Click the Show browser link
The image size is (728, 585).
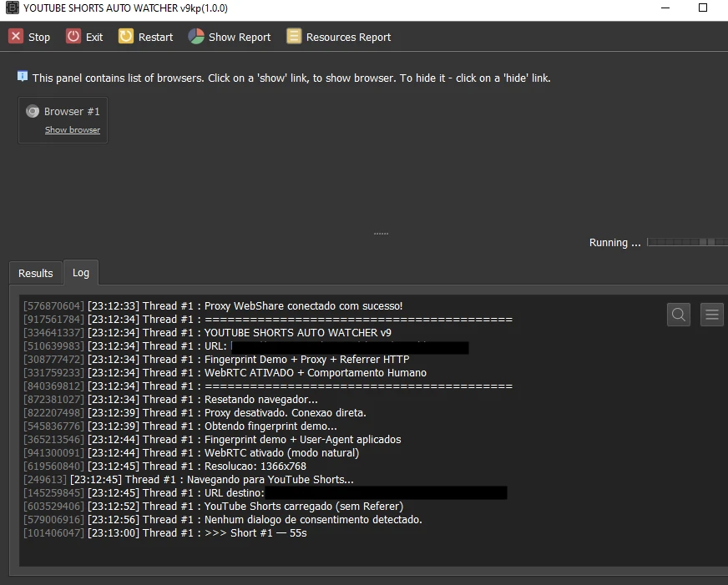[x=73, y=130]
